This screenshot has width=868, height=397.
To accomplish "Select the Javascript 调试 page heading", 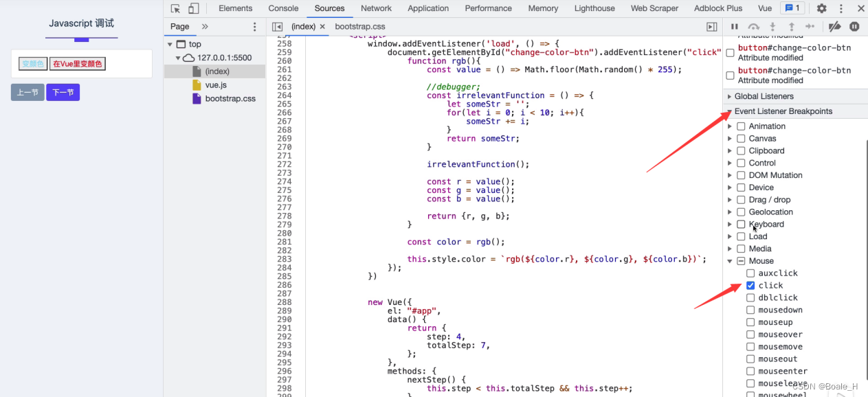I will pos(81,23).
